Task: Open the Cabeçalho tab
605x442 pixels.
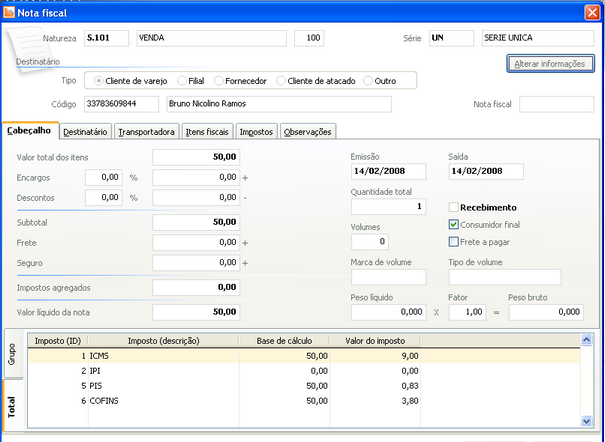Action: [30, 131]
